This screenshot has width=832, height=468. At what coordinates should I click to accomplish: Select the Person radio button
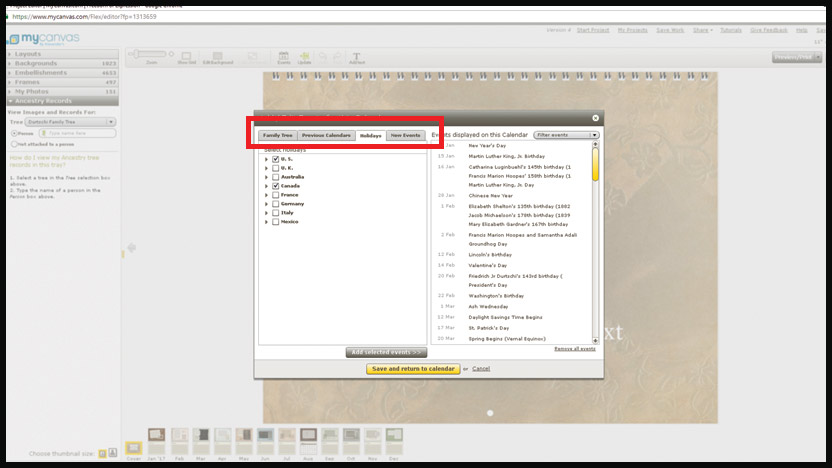[14, 134]
